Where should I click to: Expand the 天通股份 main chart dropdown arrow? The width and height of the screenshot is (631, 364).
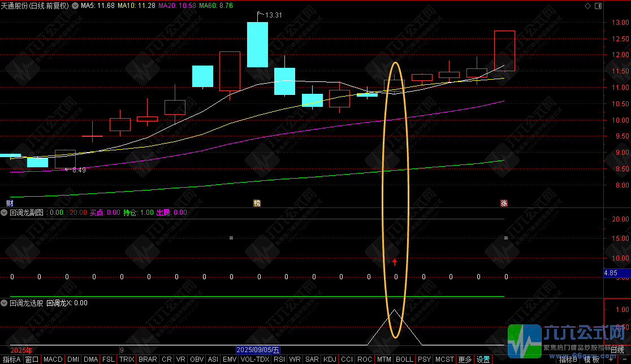[75, 6]
